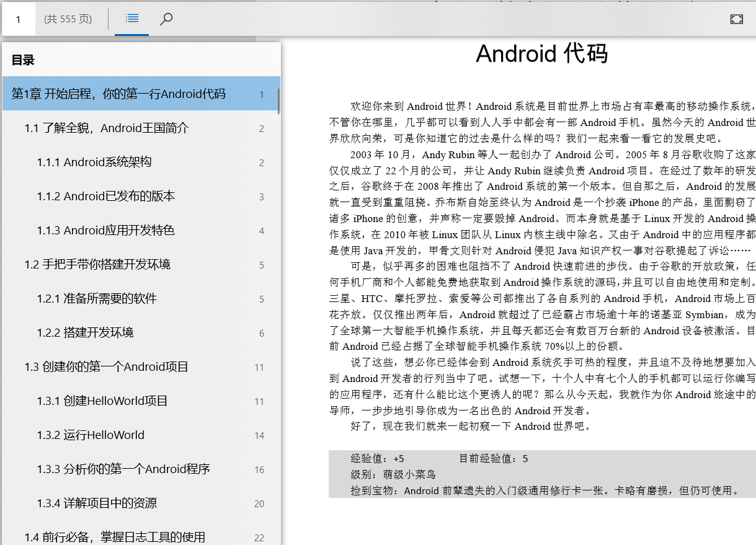756x545 pixels.
Task: Click the page number input field
Action: (x=19, y=19)
